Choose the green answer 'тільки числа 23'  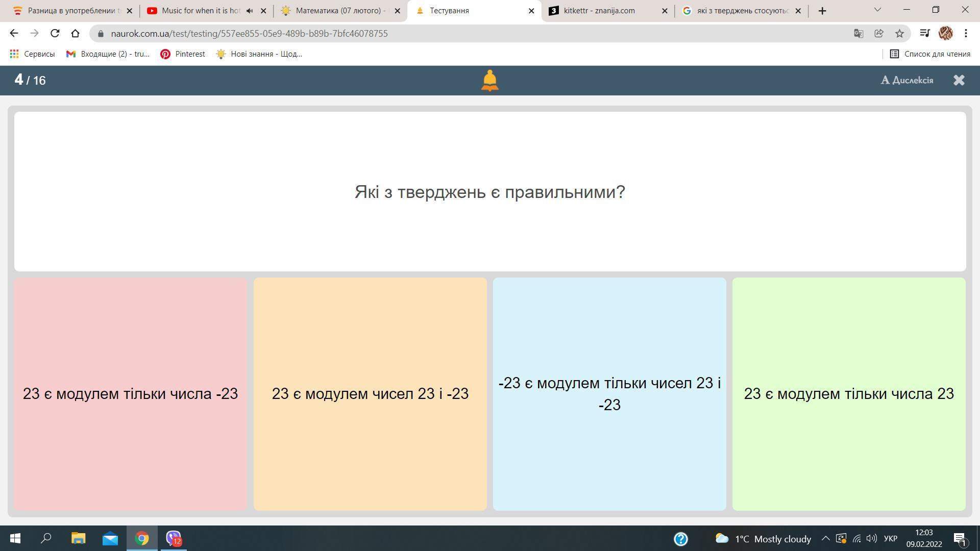(848, 394)
